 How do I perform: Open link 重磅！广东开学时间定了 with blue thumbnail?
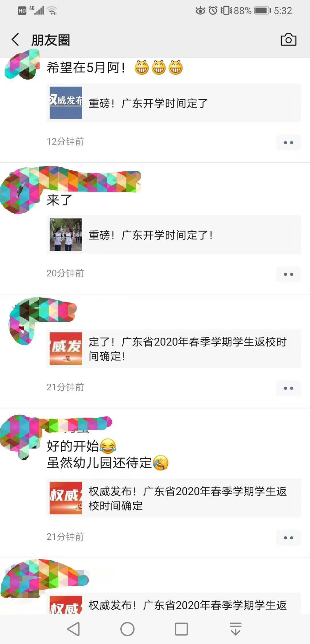click(x=174, y=103)
